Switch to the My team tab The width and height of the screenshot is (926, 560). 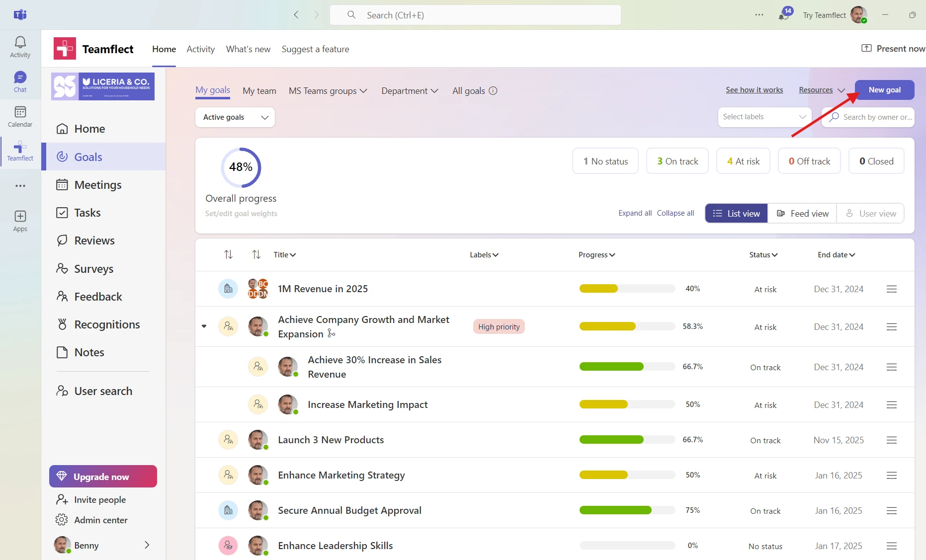[x=259, y=90]
